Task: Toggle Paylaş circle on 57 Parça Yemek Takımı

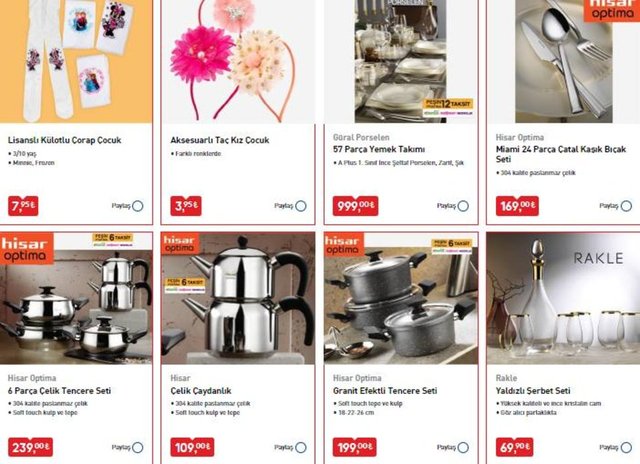Action: tap(463, 206)
